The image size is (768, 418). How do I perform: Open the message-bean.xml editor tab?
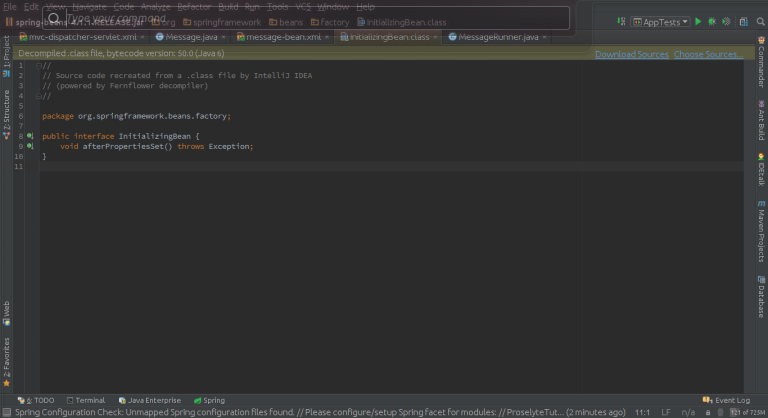pos(283,37)
